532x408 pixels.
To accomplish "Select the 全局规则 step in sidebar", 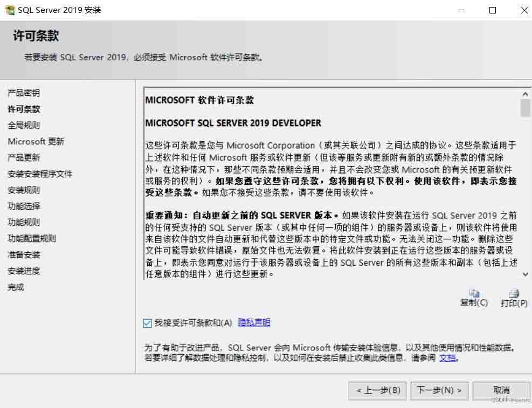I will [x=24, y=126].
